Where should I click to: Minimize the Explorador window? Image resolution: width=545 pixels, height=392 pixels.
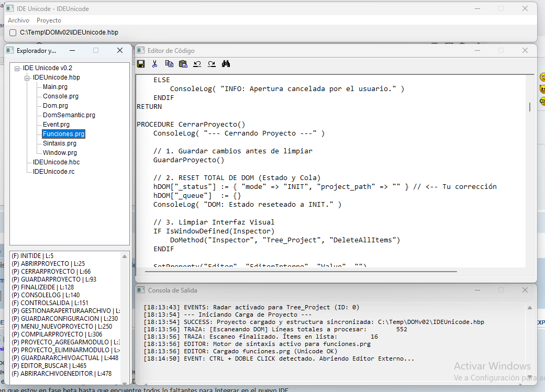click(x=72, y=51)
